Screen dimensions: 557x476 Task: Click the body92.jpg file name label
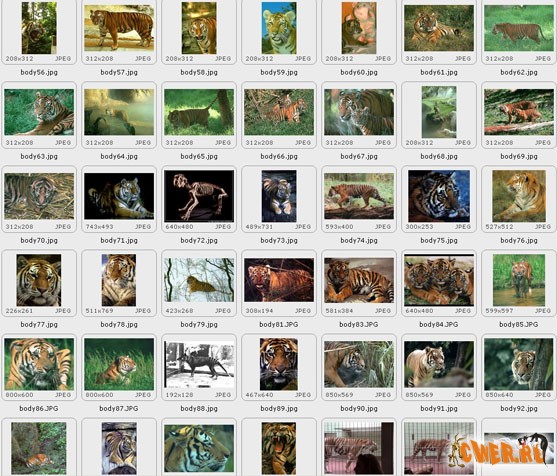pos(519,409)
